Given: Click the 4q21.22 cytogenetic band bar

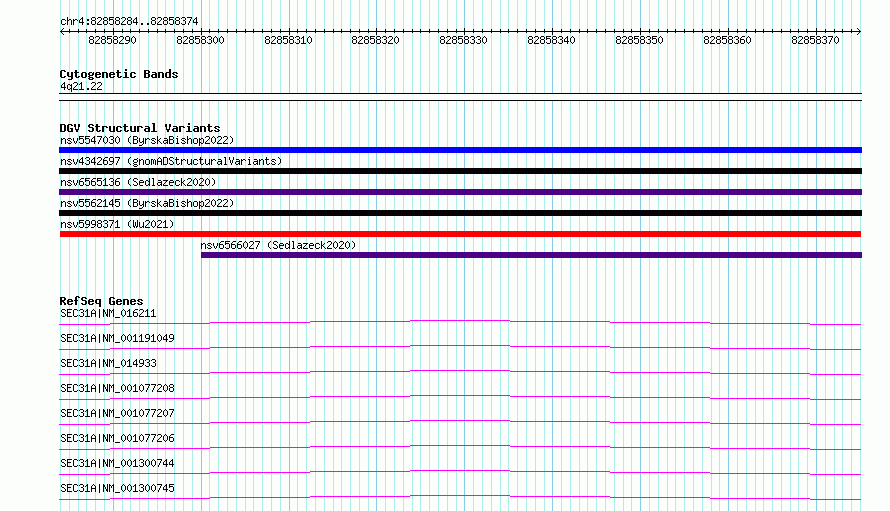Looking at the screenshot, I should tap(460, 97).
